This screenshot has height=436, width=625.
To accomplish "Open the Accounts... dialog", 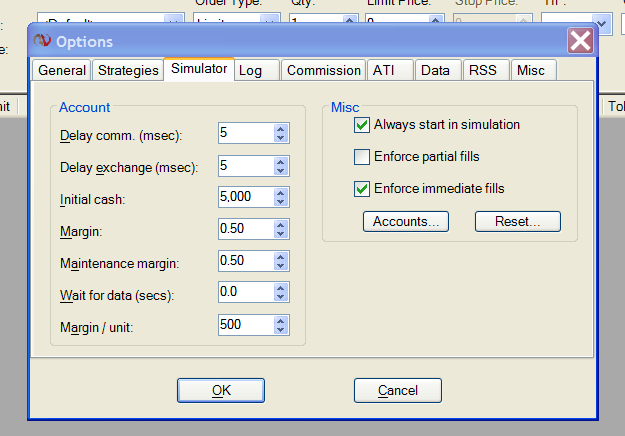I will click(x=406, y=222).
